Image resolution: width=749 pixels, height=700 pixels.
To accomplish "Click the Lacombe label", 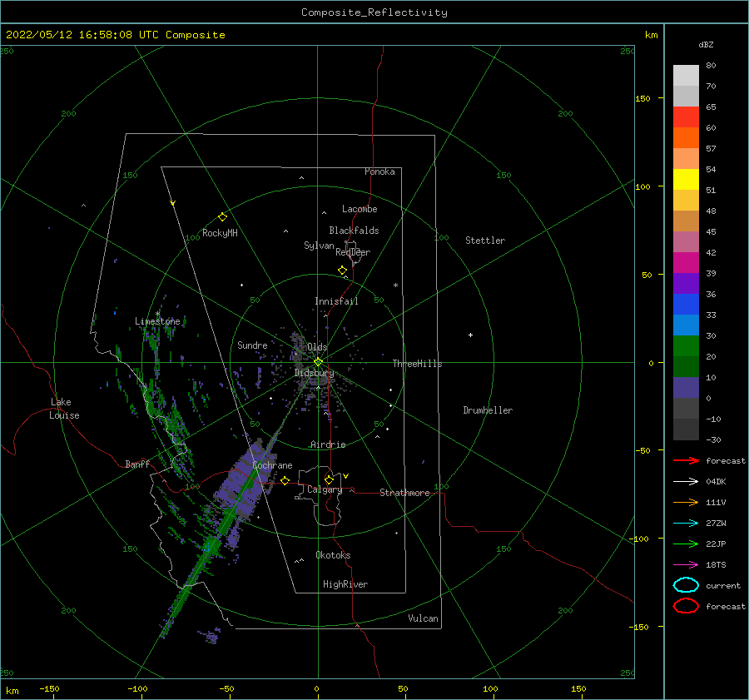I will pyautogui.click(x=360, y=209).
